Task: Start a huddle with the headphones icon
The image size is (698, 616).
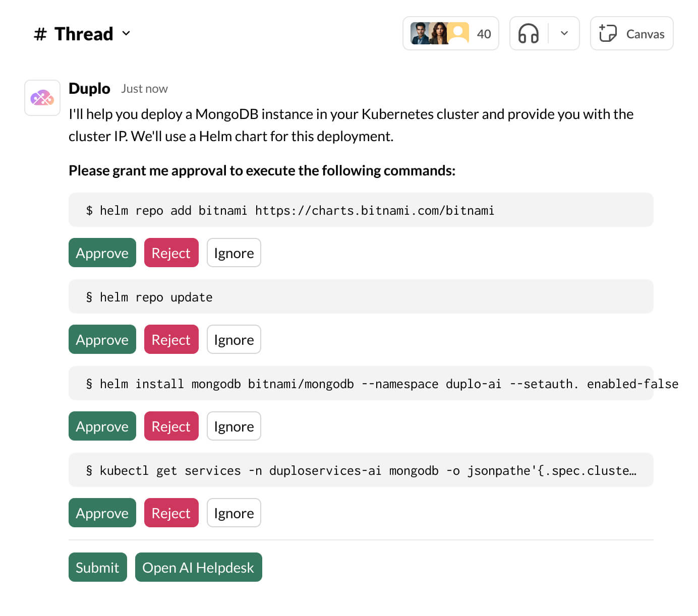Action: 529,34
